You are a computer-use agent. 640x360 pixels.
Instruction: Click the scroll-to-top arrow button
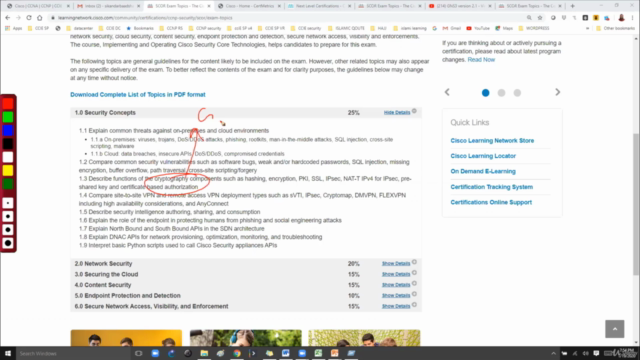coord(615,329)
